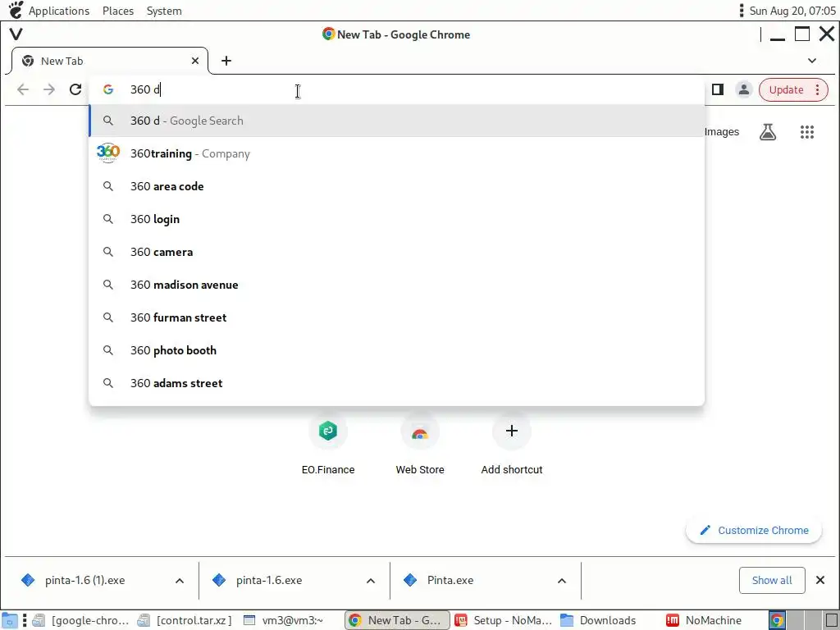The height and width of the screenshot is (630, 840).
Task: Expand options for Pinta.exe download
Action: (561, 581)
